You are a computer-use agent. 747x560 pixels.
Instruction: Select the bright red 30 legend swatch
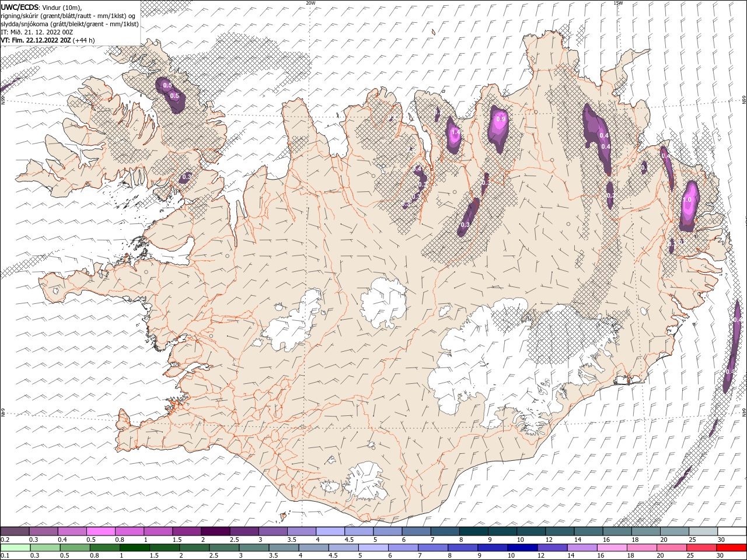coord(732,547)
